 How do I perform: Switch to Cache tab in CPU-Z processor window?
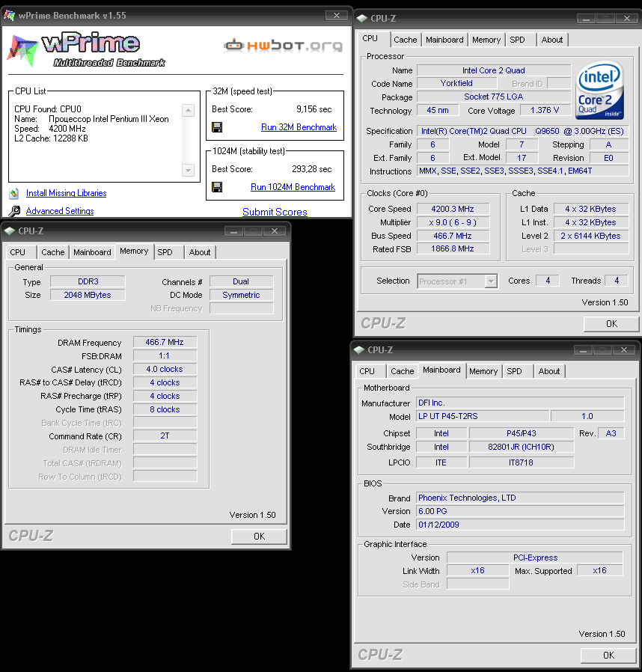405,40
